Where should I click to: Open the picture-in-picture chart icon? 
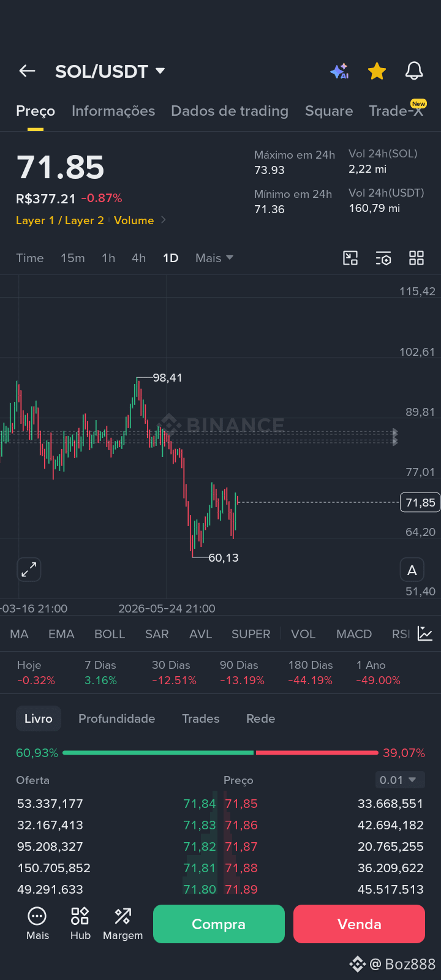(x=350, y=258)
